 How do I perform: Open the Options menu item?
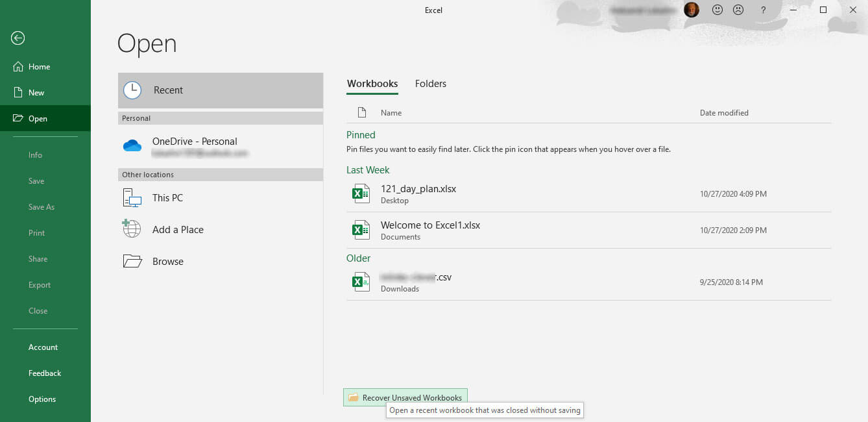click(42, 399)
